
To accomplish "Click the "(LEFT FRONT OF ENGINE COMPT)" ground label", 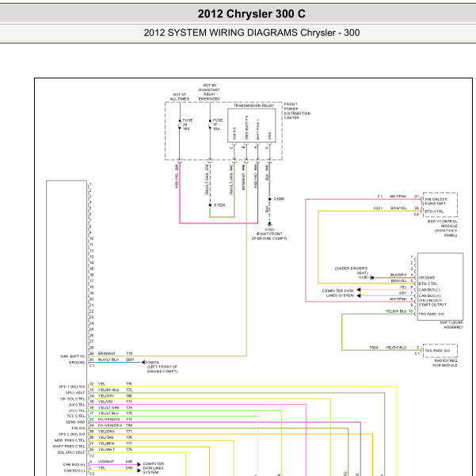I will pyautogui.click(x=162, y=369).
